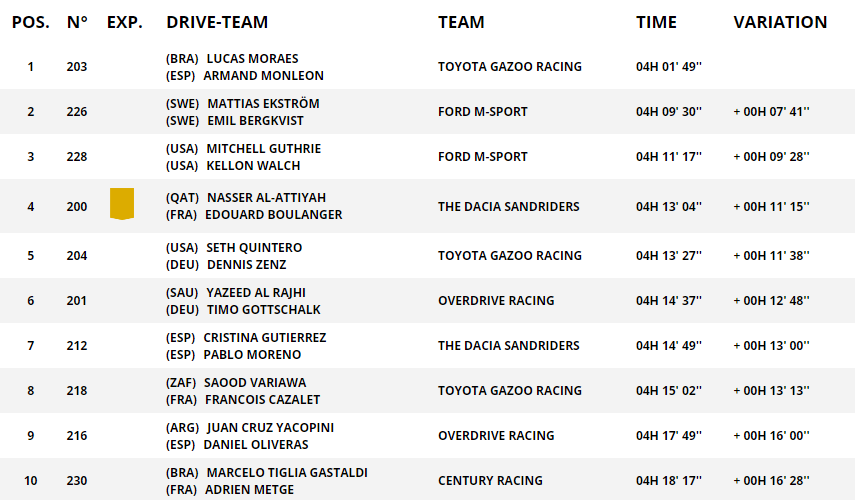Screen dimensions: 855x500
Task: Click the TIME column header
Action: pyautogui.click(x=656, y=22)
